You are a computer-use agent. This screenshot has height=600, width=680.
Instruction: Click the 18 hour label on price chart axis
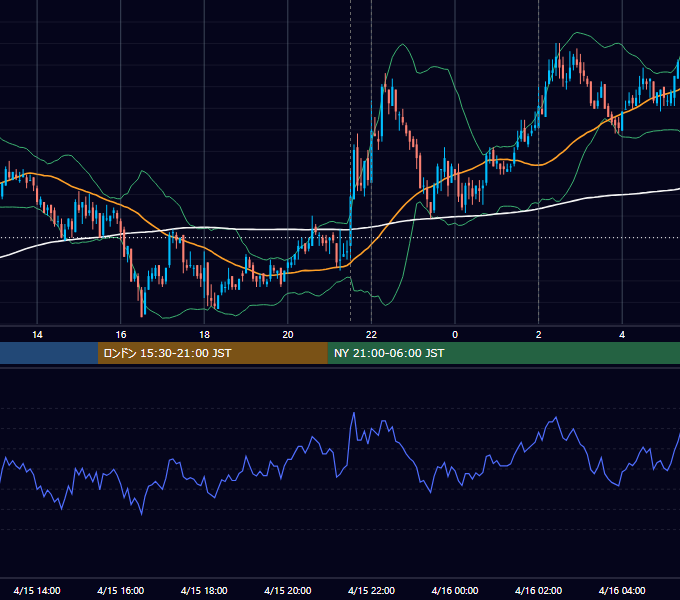pos(204,335)
